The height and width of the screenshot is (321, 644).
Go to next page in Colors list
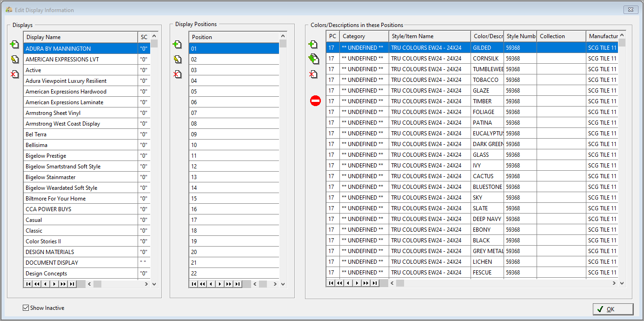pos(366,283)
